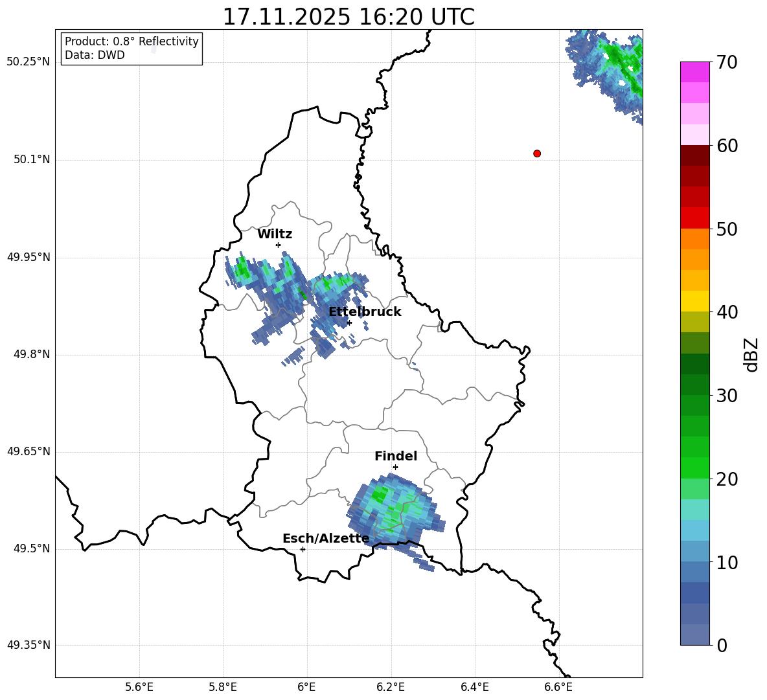Screen dimensions: 767x700
Task: Click the 5.6°E longitude label
Action: pos(139,687)
